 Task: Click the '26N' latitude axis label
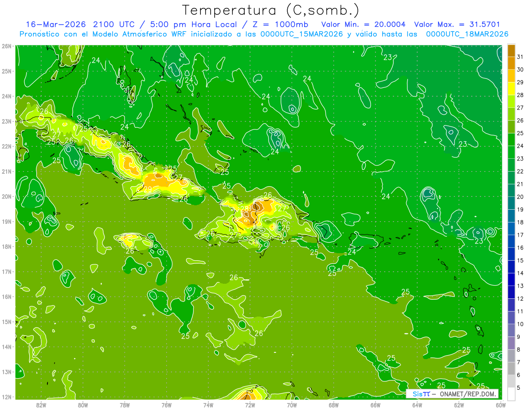(7, 46)
